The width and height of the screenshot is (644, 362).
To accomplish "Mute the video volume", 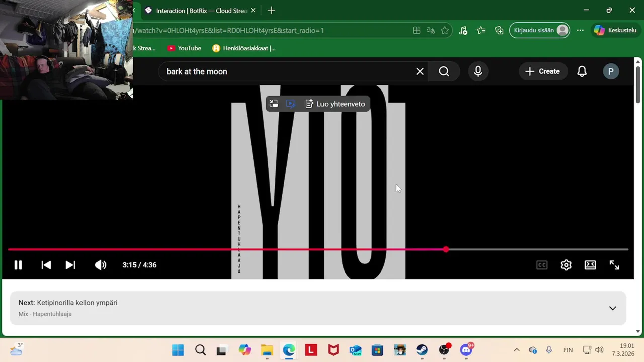I will (101, 265).
